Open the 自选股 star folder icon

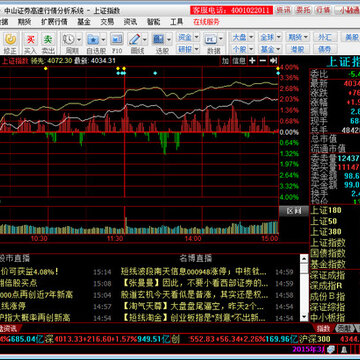tap(93, 39)
